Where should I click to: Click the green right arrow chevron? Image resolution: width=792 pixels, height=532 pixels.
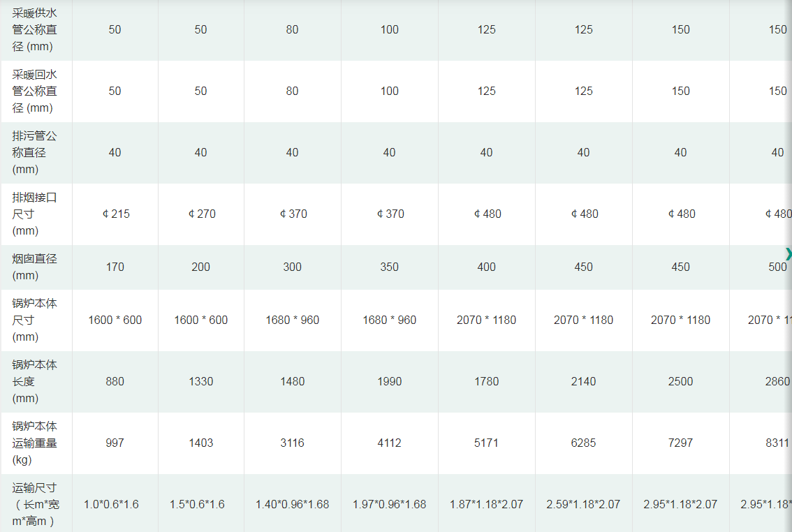tap(788, 254)
